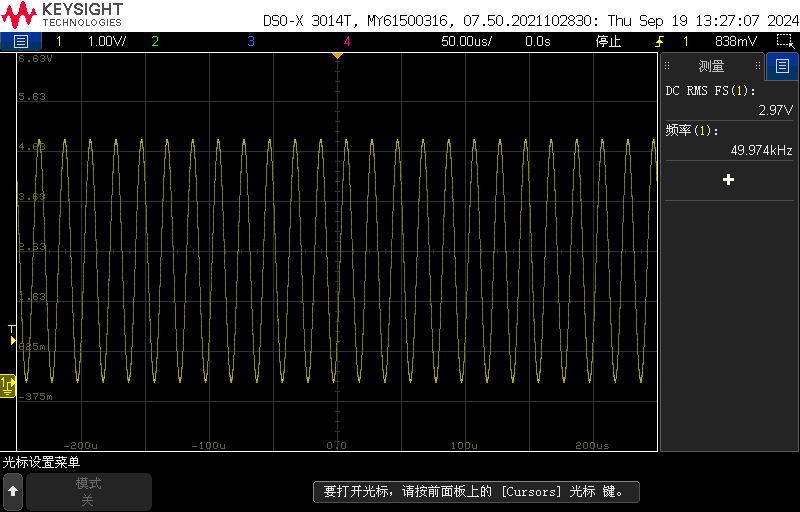
Task: Click the 49.974kHz frequency value
Action: point(761,150)
